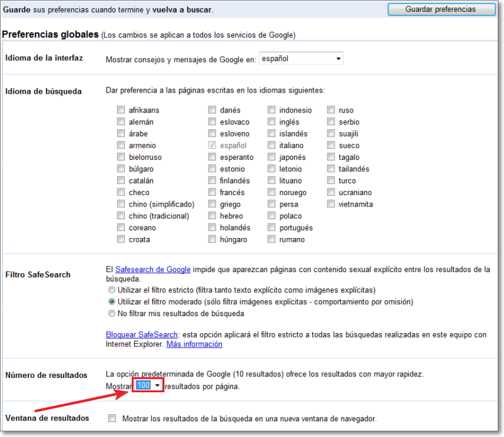Check the chino (simplificado) checkbox
The height and width of the screenshot is (437, 504).
point(121,204)
